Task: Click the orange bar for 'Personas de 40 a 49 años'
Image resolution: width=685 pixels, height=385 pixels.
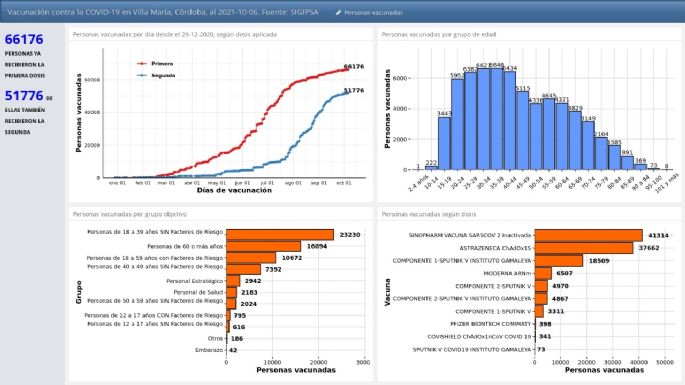Action: tap(243, 269)
